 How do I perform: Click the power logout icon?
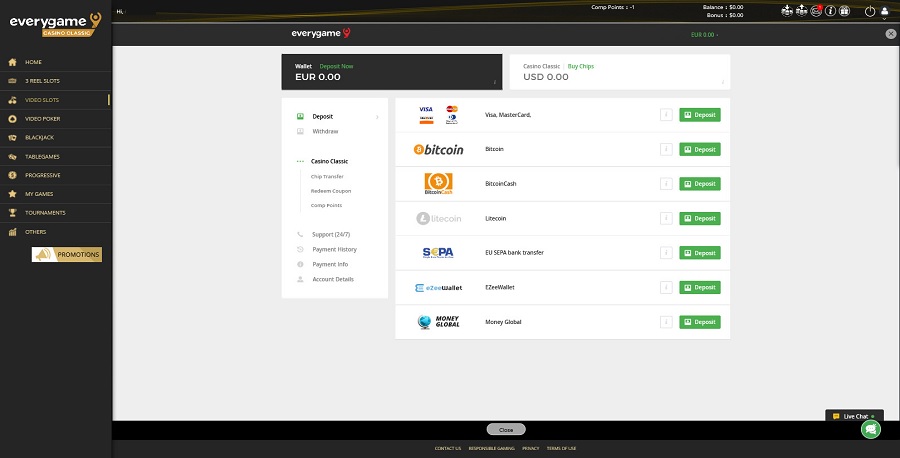click(x=869, y=12)
